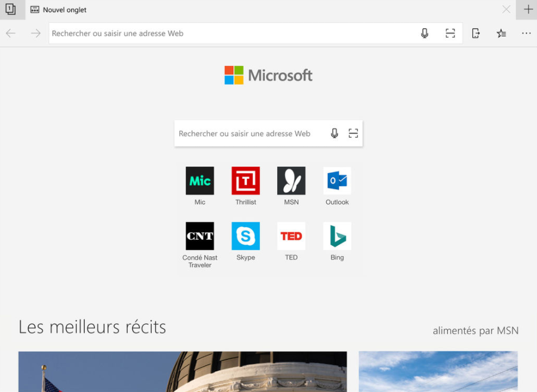Open the Outlook tile
537x392 pixels.
coord(337,181)
